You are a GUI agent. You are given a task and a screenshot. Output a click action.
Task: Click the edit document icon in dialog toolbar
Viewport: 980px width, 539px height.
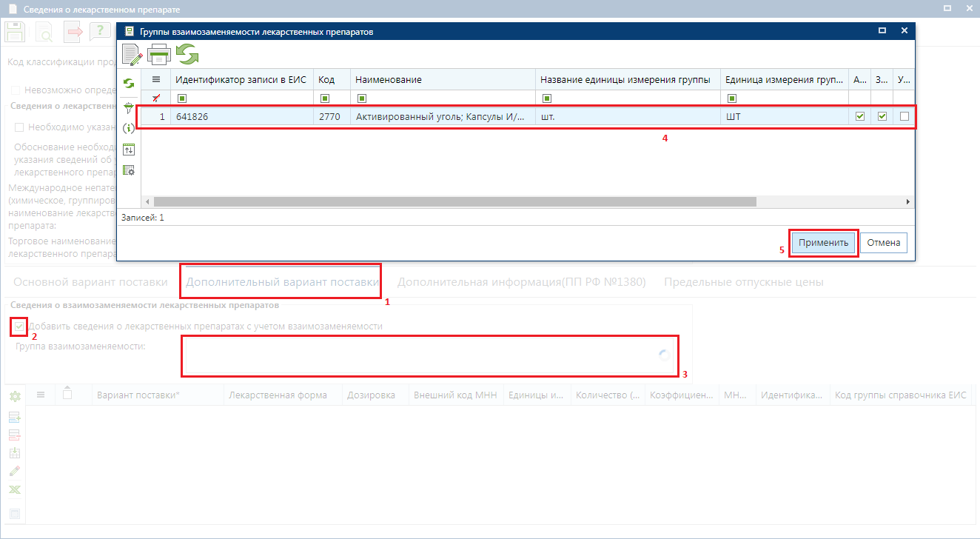(x=132, y=54)
